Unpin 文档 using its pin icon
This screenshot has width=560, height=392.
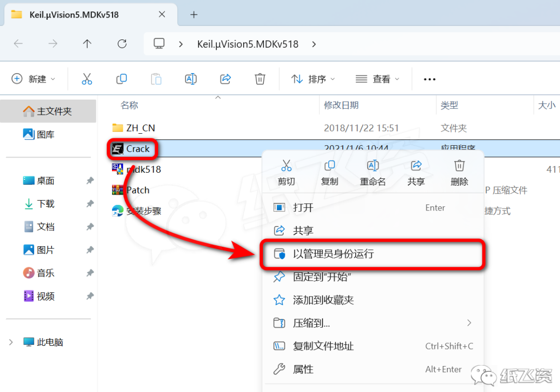(x=90, y=227)
